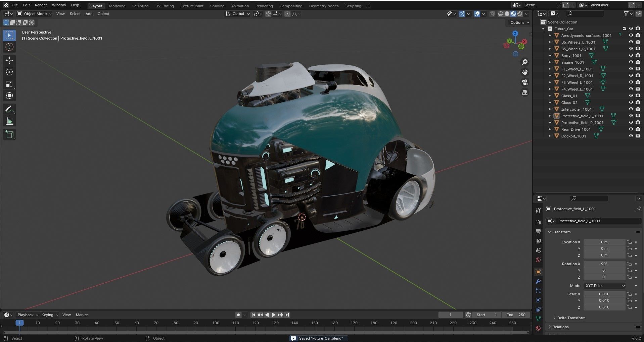Activate the Move tool

(x=9, y=60)
